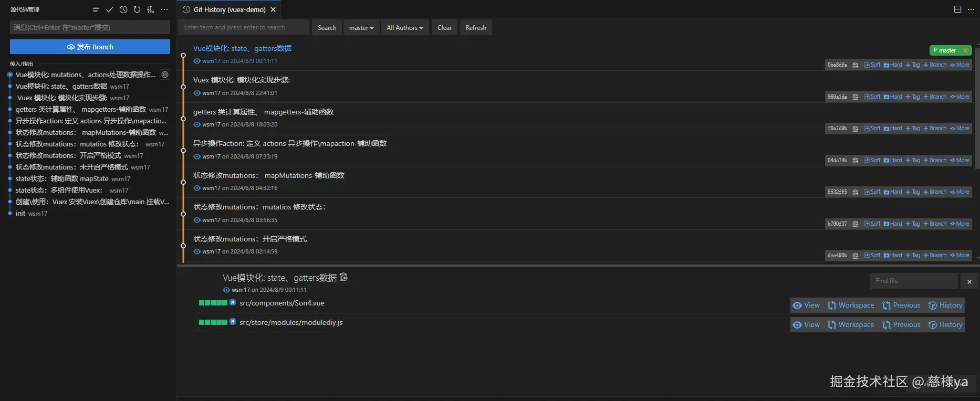View the Son4.vue file
The height and width of the screenshot is (401, 980).
coord(806,305)
